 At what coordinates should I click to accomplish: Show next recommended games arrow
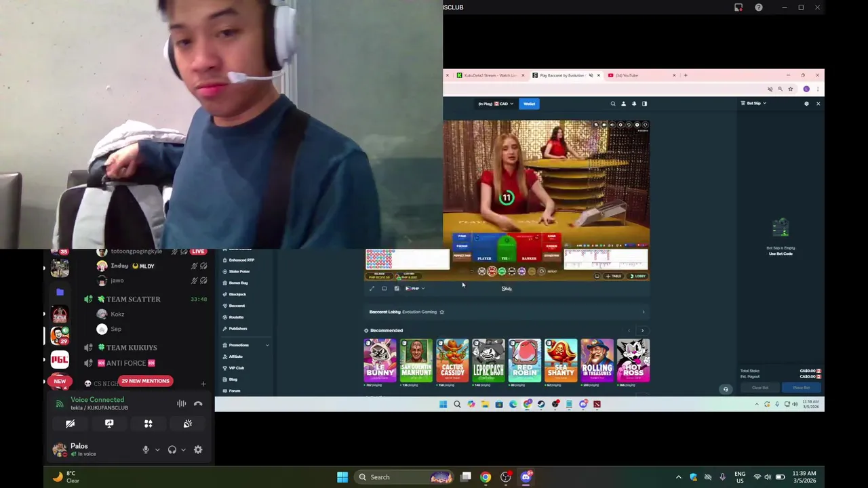(x=642, y=331)
